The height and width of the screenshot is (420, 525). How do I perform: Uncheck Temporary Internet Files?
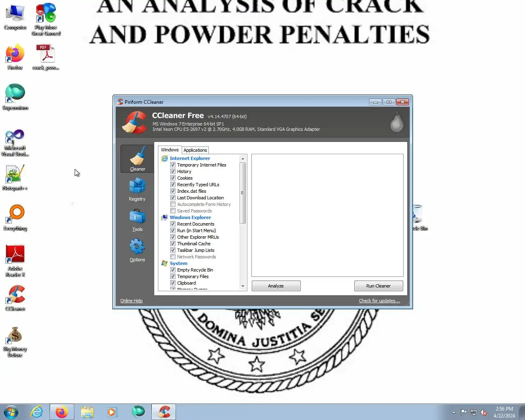pos(173,165)
